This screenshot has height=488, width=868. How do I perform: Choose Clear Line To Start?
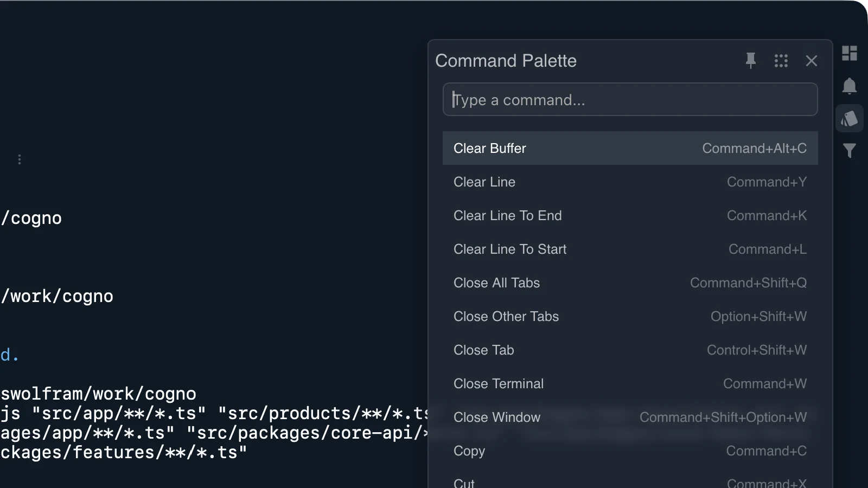pyautogui.click(x=629, y=249)
